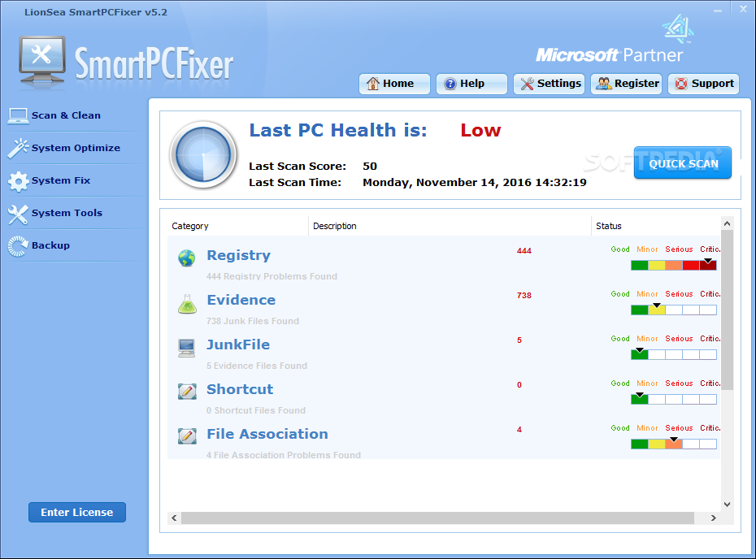Click the Shortcut pencil icon
756x559 pixels.
point(187,392)
